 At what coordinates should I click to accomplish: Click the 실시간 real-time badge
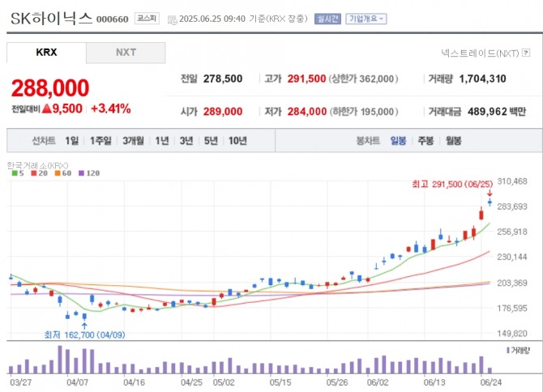[x=327, y=18]
